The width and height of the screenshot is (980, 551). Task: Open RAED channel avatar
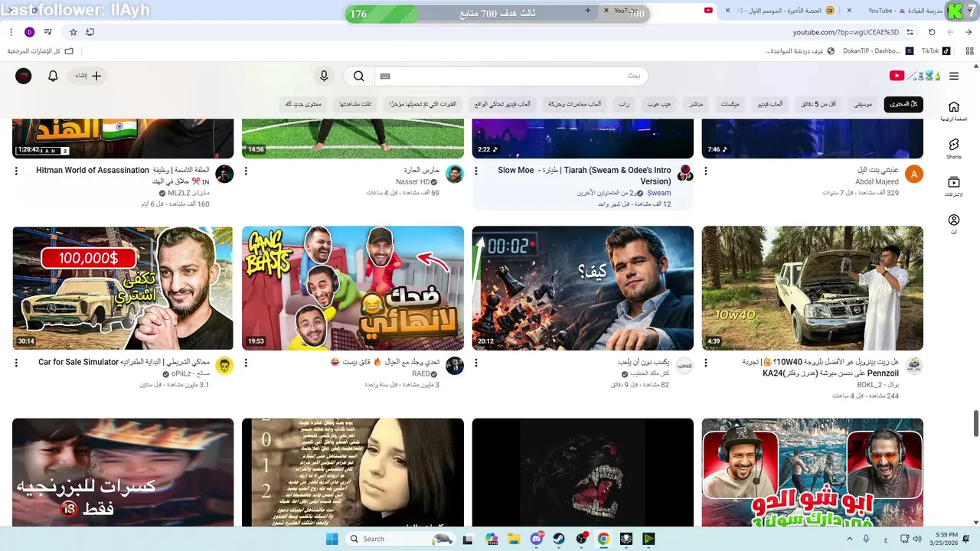(x=455, y=366)
